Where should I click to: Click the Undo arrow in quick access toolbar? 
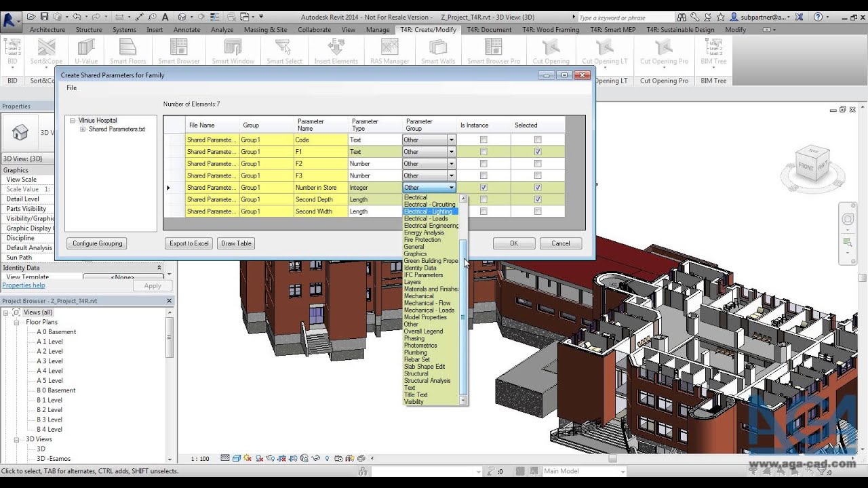click(76, 16)
